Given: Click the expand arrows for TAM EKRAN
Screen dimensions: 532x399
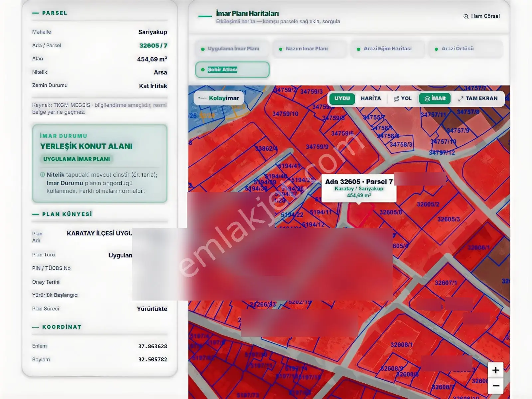Looking at the screenshot, I should point(461,99).
